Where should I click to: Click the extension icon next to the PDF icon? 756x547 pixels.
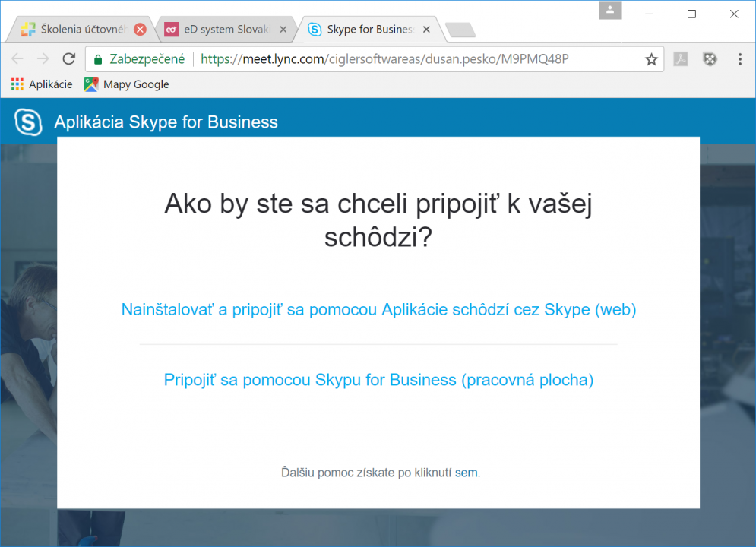(709, 59)
